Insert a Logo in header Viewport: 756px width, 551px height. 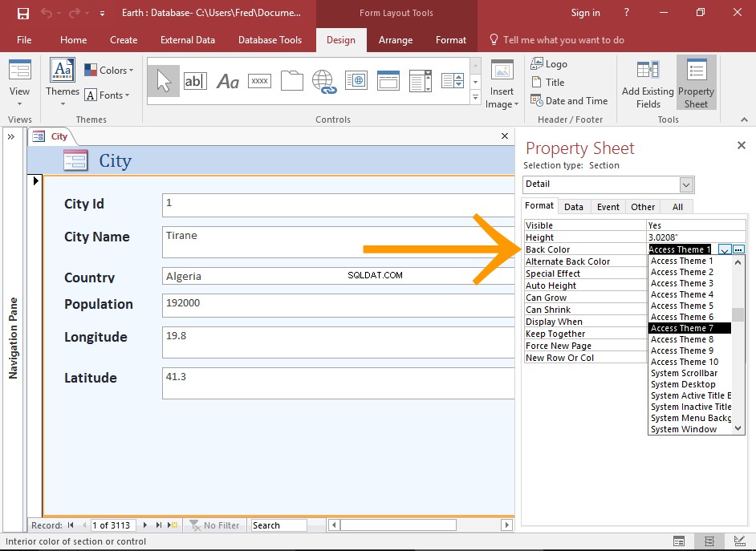point(549,63)
